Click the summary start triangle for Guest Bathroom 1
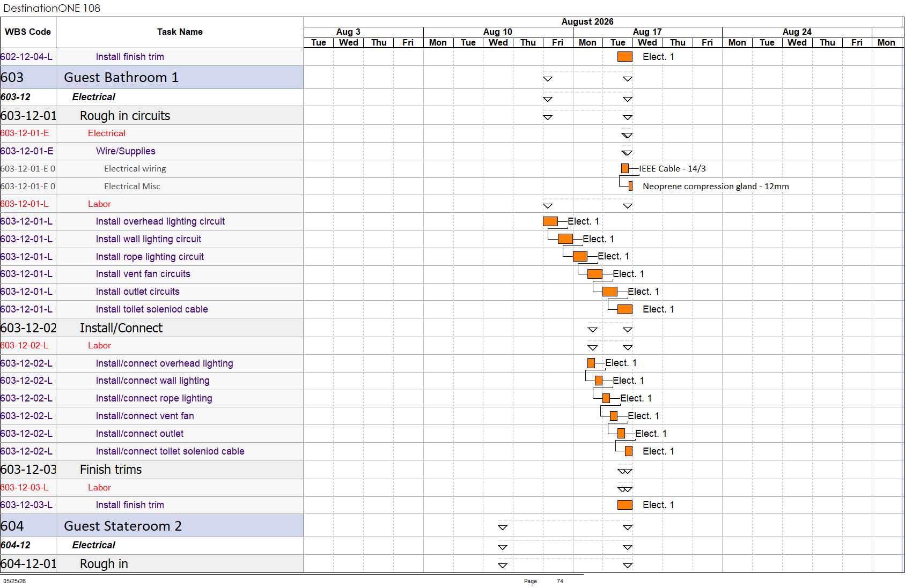The image size is (905, 588). pyautogui.click(x=548, y=79)
